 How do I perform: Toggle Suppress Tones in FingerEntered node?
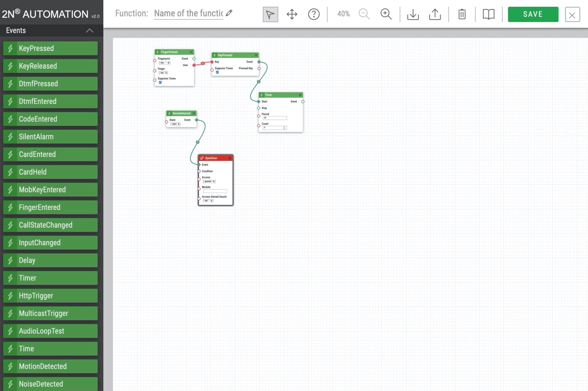tap(160, 82)
